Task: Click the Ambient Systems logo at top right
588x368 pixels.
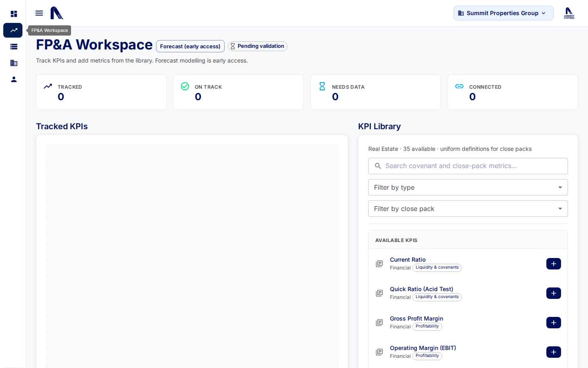Action: (569, 13)
